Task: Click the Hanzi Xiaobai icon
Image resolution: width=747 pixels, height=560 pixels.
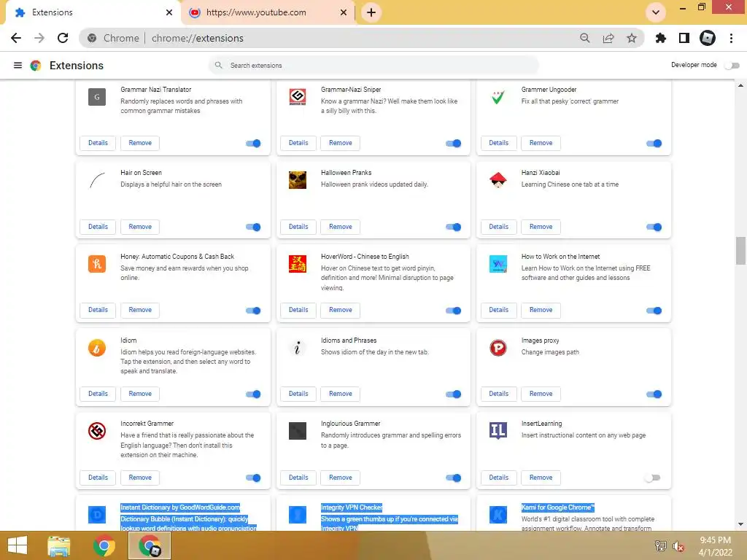Action: (498, 181)
